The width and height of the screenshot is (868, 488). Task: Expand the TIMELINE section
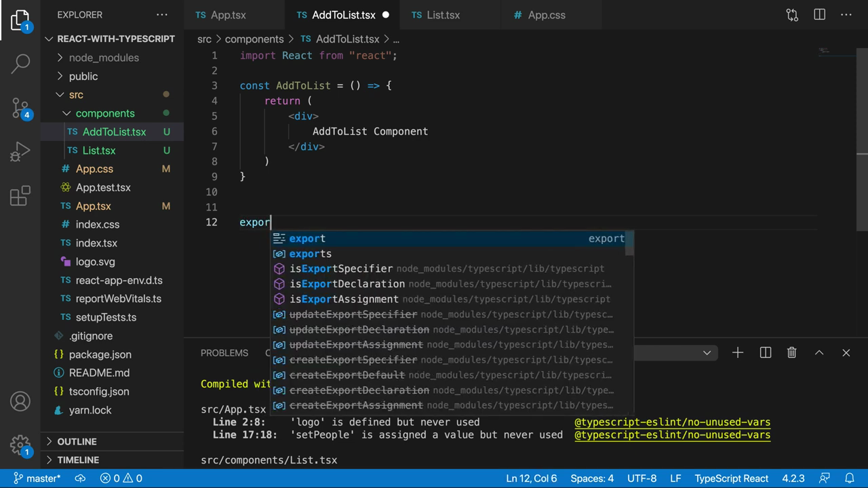112,460
